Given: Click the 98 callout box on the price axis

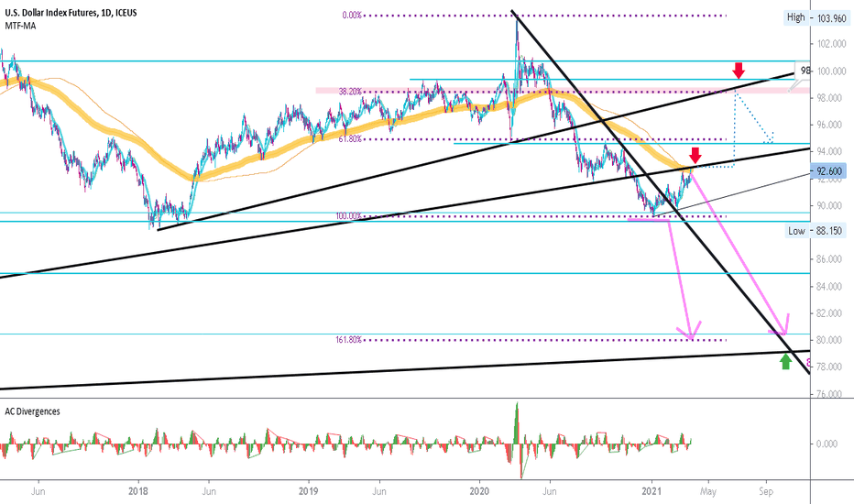Looking at the screenshot, I should (803, 71).
